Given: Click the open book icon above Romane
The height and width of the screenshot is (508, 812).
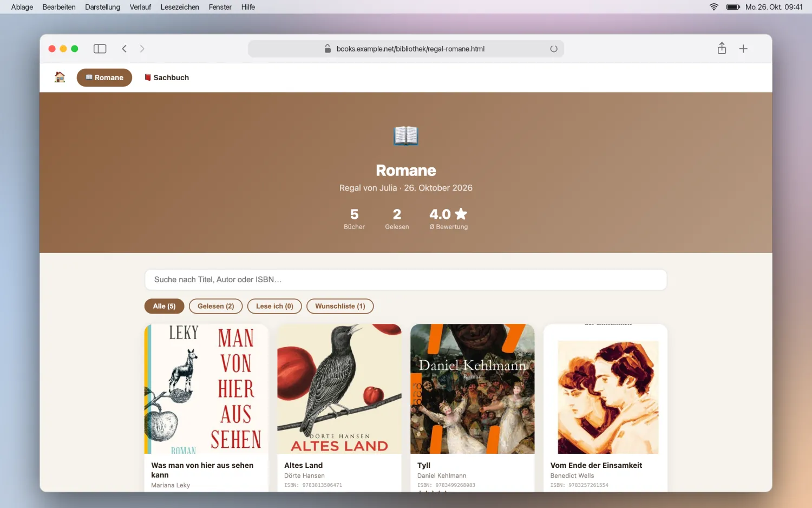Looking at the screenshot, I should [406, 135].
